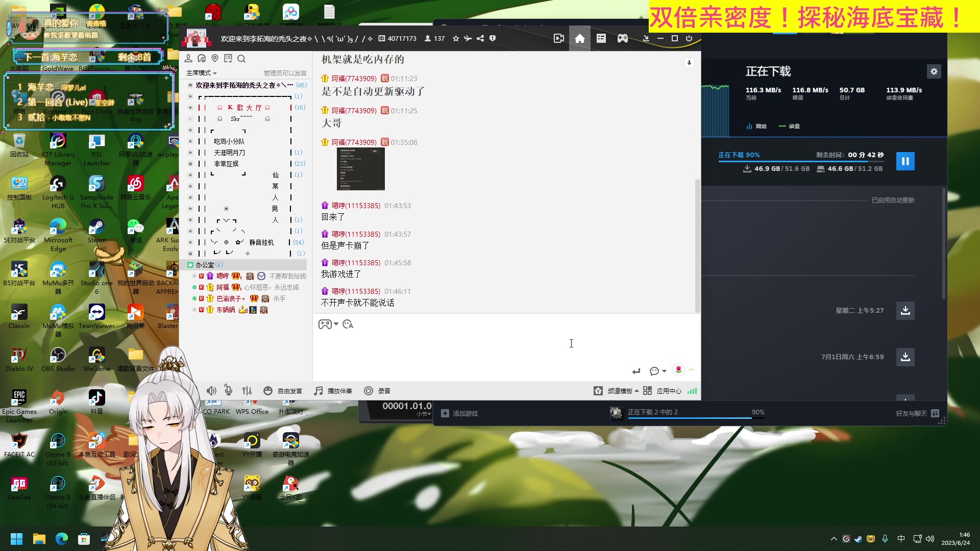This screenshot has height=551, width=980.
Task: Click the YY chat history scrollbar
Action: [697, 245]
